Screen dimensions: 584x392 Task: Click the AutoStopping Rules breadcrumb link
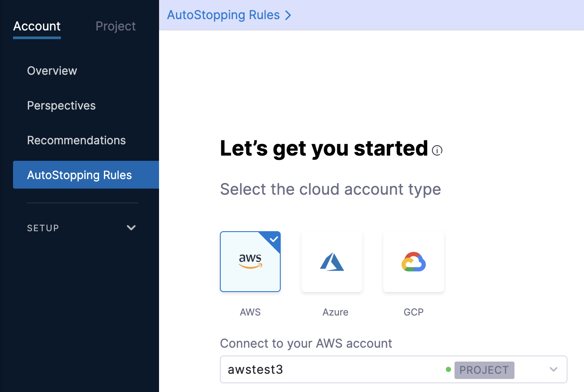[x=223, y=15]
